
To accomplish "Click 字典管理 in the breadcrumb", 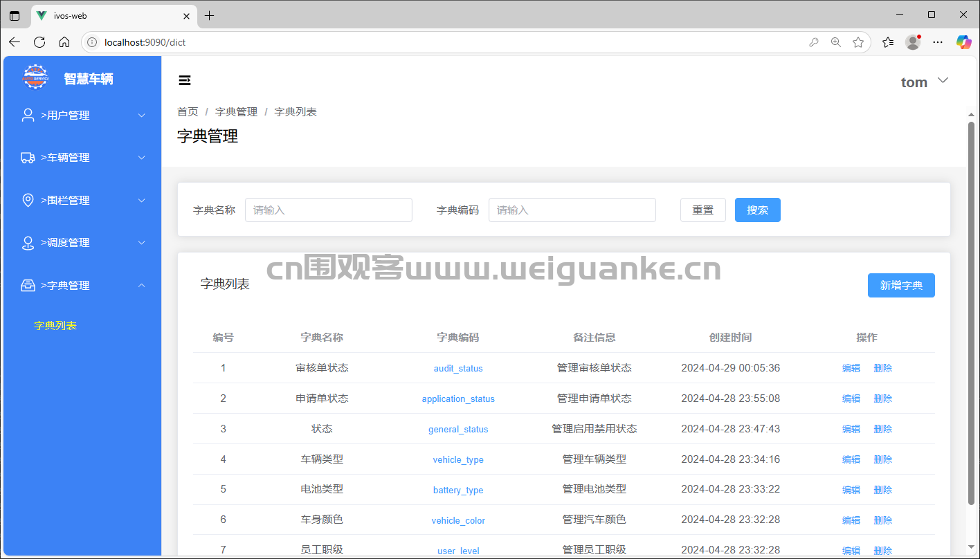I will coord(236,111).
